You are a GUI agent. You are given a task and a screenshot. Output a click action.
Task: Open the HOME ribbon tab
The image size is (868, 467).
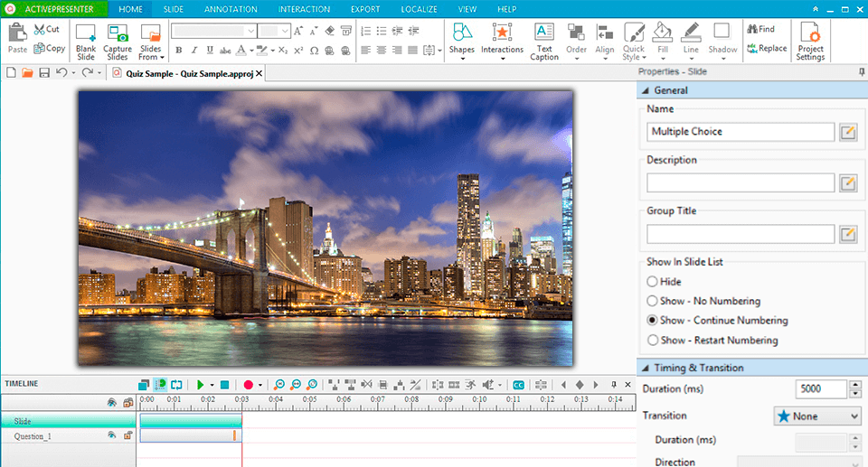130,9
